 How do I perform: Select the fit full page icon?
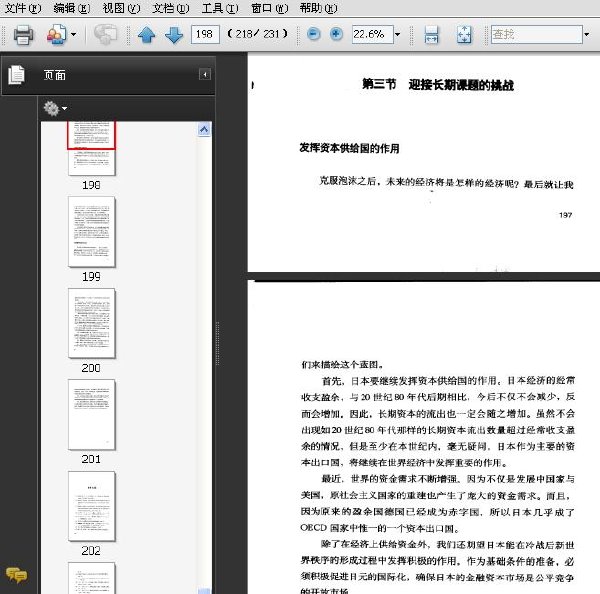(x=464, y=35)
